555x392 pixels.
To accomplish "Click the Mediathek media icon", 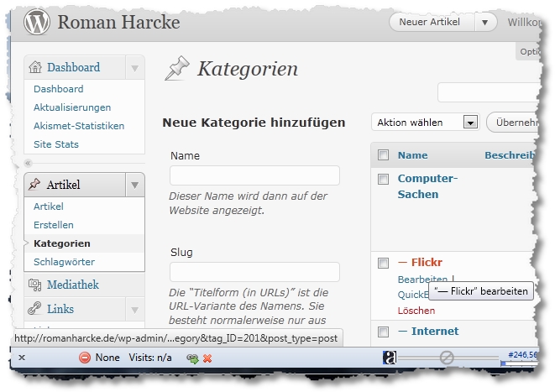I will click(x=34, y=285).
